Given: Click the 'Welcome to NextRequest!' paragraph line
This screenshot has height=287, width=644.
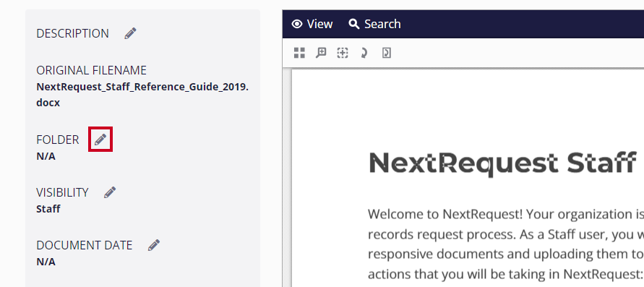Looking at the screenshot, I should [x=506, y=214].
